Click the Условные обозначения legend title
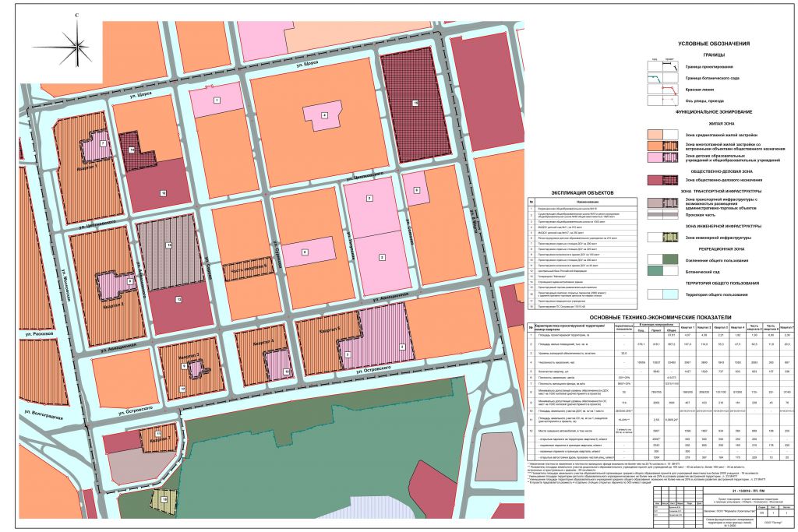The height and width of the screenshot is (532, 798). point(713,44)
